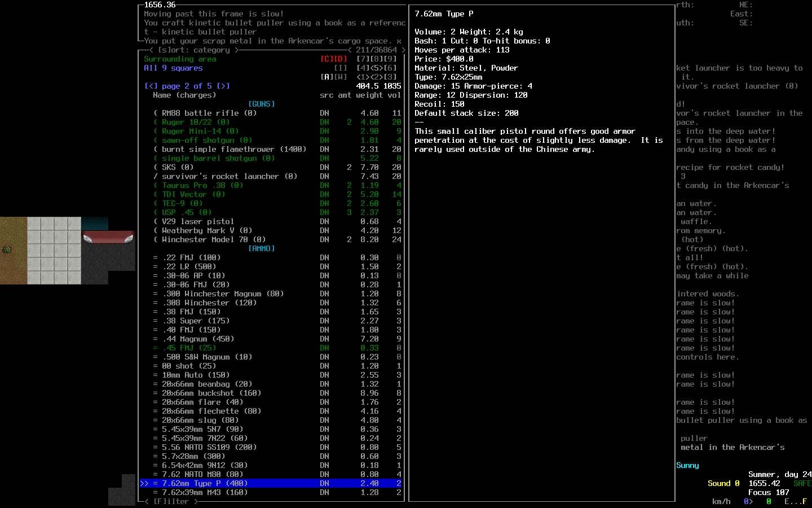This screenshot has width=812, height=508.
Task: Select the [8] north square
Action: [377, 59]
